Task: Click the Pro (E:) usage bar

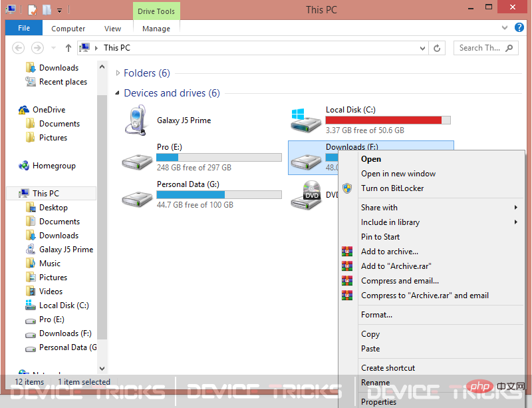Action: [219, 157]
